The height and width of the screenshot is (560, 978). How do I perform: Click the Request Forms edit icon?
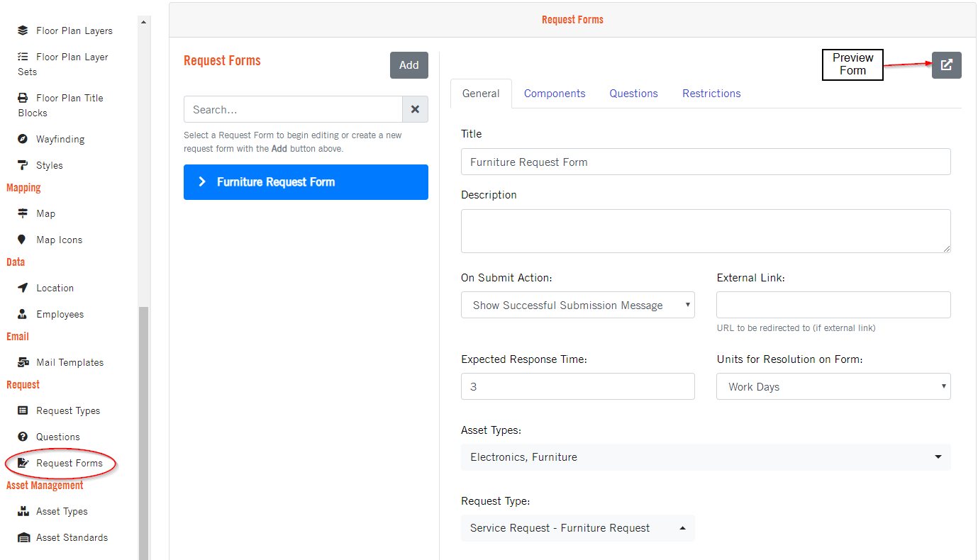(x=23, y=463)
